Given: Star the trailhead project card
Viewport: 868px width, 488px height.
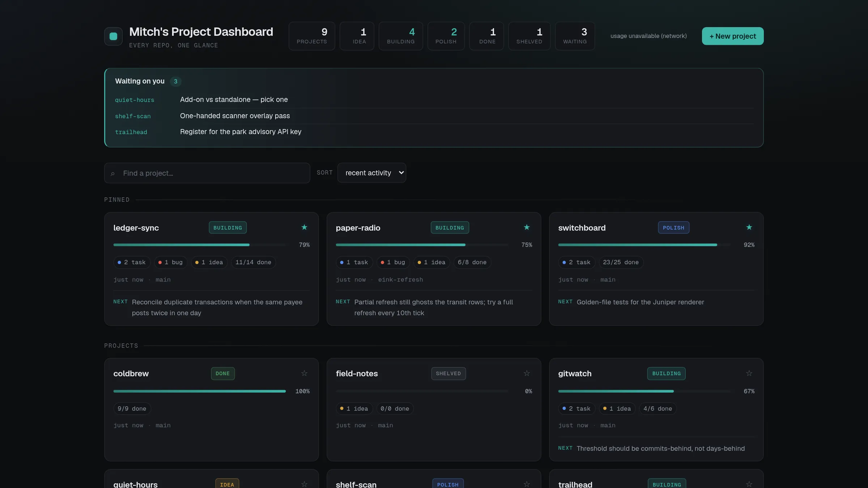Looking at the screenshot, I should pyautogui.click(x=749, y=484).
